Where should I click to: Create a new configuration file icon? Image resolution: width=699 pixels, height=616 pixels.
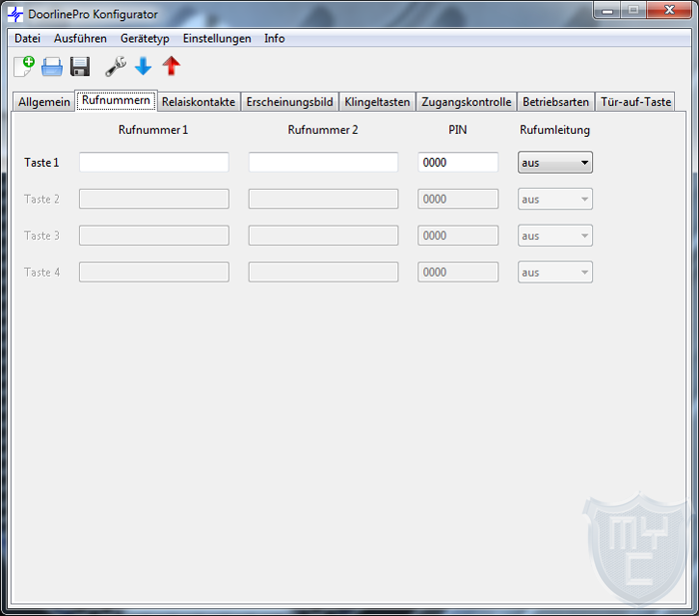[x=24, y=67]
